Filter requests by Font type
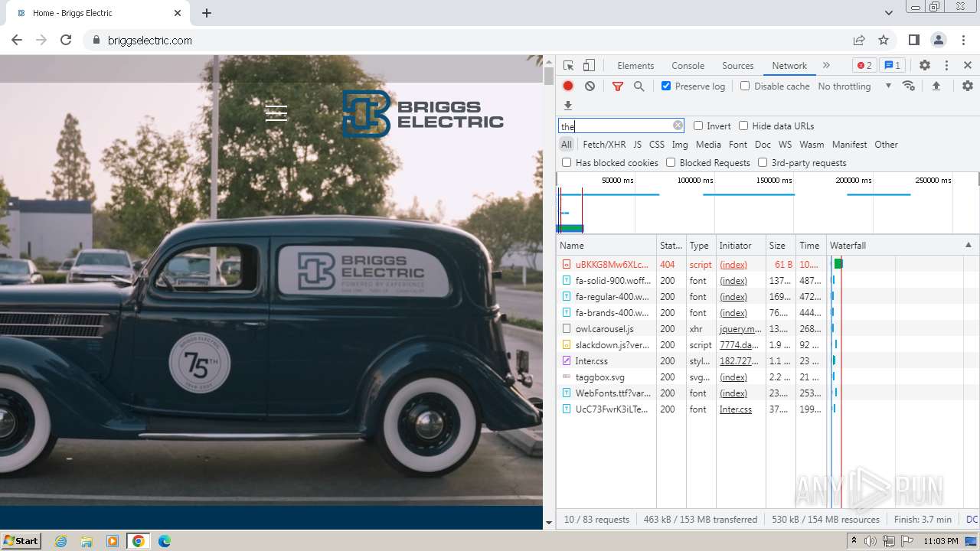The image size is (980, 551). (x=738, y=145)
